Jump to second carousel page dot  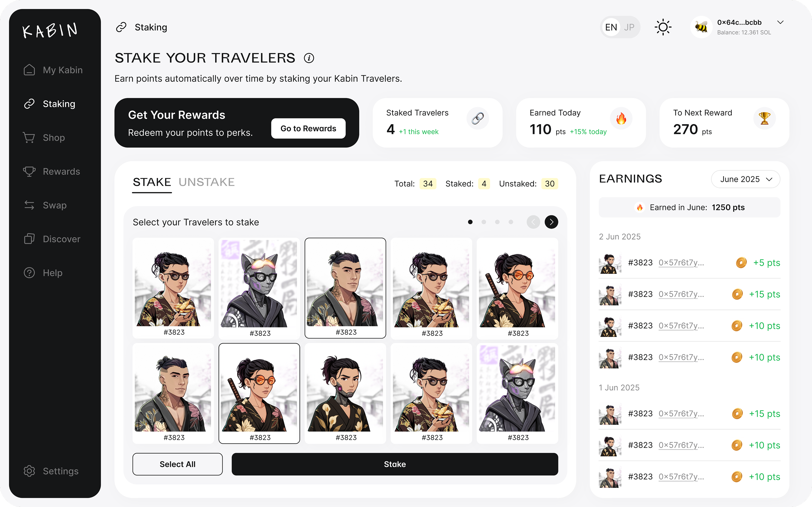tap(484, 222)
